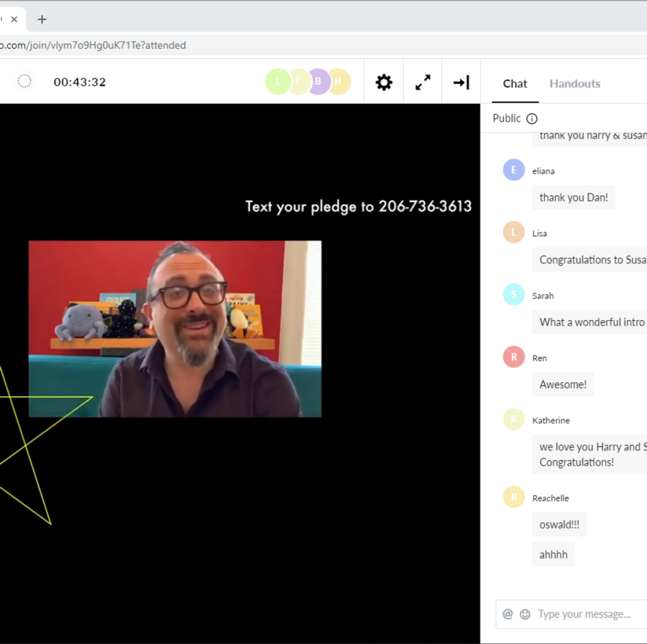Viewport: 647px width, 644px height.
Task: Click the @ mention icon
Action: 508,614
